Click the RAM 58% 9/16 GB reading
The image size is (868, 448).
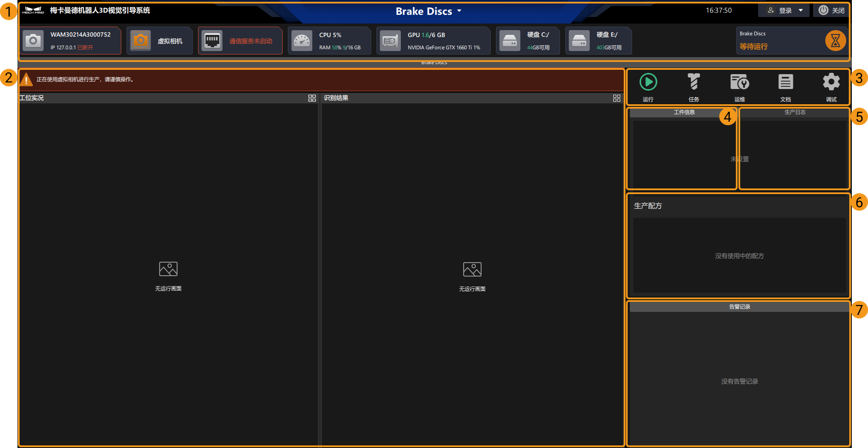340,48
